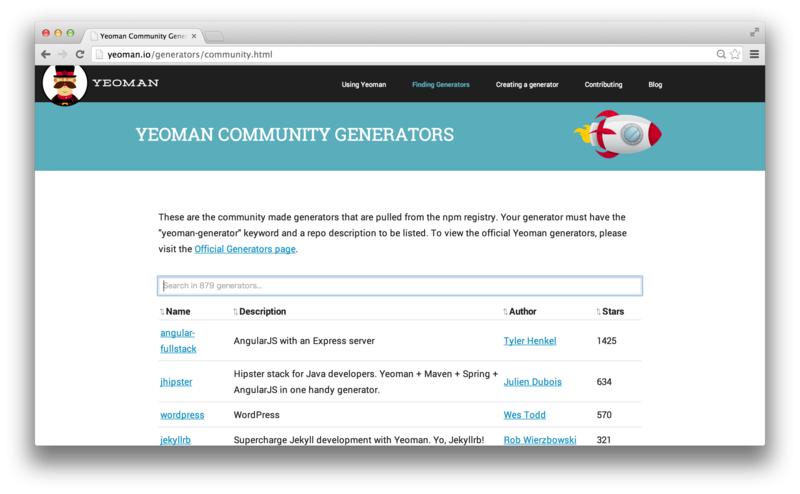Click the 634 stars value
The image size is (800, 494).
coord(604,382)
